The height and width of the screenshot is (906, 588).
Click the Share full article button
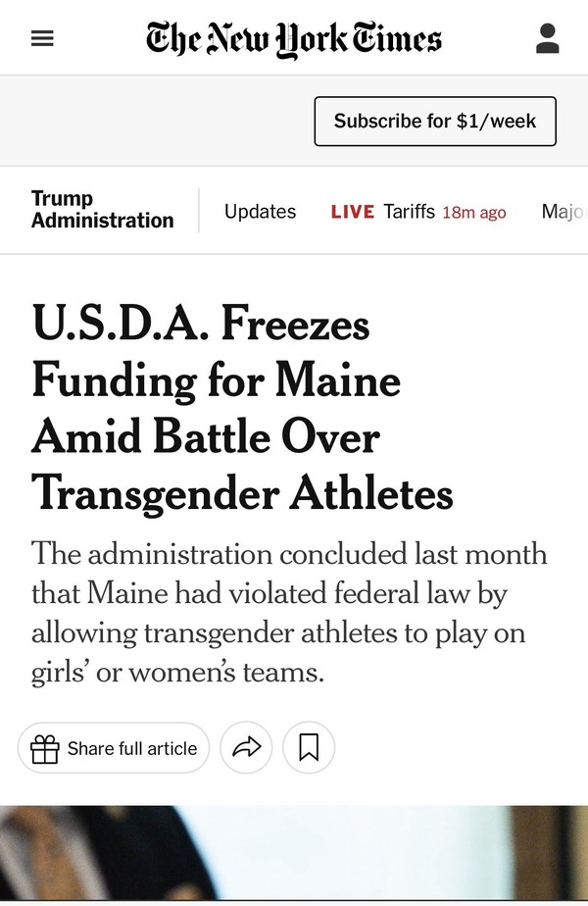114,748
